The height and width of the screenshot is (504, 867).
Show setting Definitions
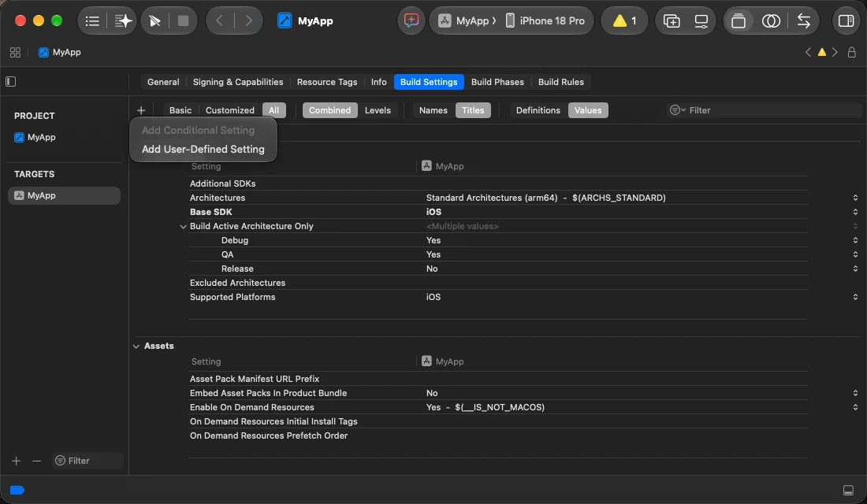[538, 110]
